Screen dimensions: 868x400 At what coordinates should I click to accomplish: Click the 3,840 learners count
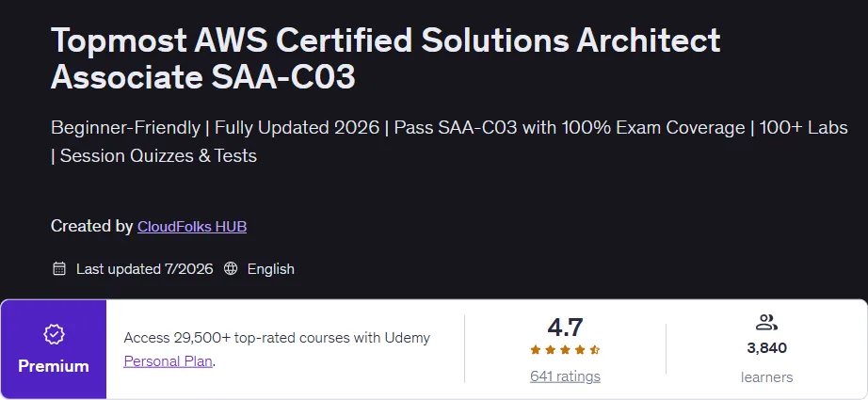[766, 348]
